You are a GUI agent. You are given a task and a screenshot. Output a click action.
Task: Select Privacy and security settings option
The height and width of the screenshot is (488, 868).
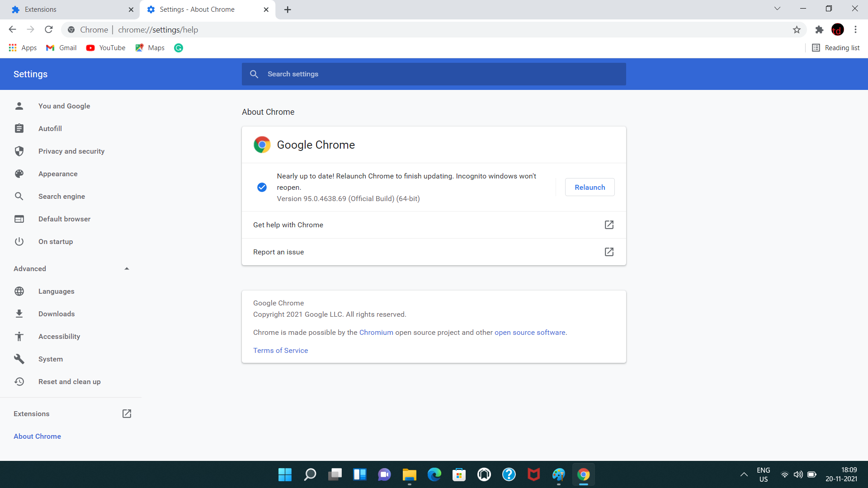click(x=71, y=151)
